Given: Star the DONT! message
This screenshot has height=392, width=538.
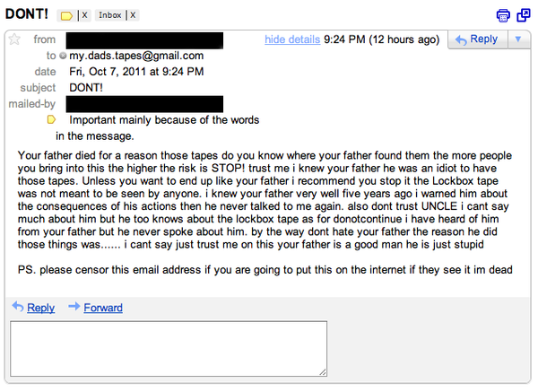Looking at the screenshot, I should coord(13,39).
